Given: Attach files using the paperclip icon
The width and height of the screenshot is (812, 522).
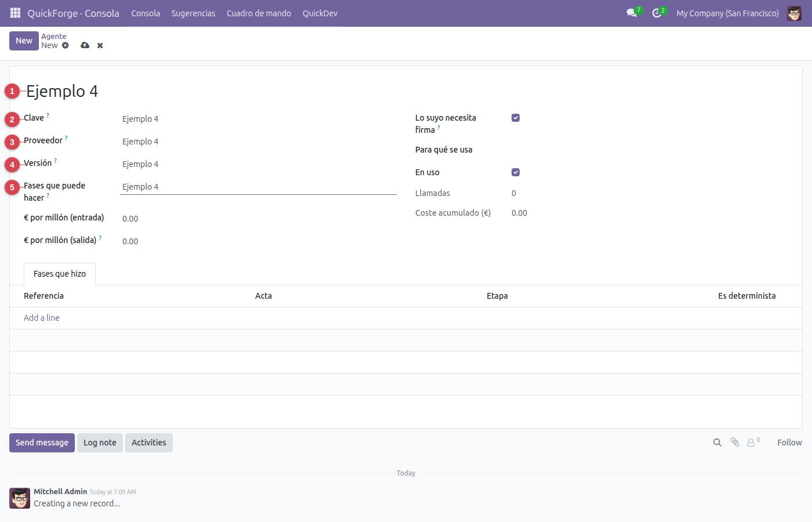Looking at the screenshot, I should [x=735, y=443].
